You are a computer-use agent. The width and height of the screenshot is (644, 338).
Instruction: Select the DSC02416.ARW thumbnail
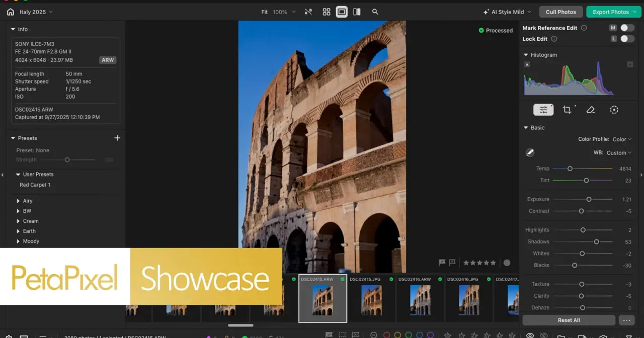click(420, 298)
